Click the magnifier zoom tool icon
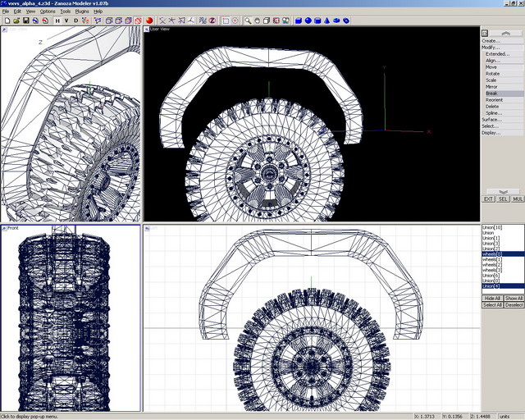The height and width of the screenshot is (420, 525). click(248, 21)
